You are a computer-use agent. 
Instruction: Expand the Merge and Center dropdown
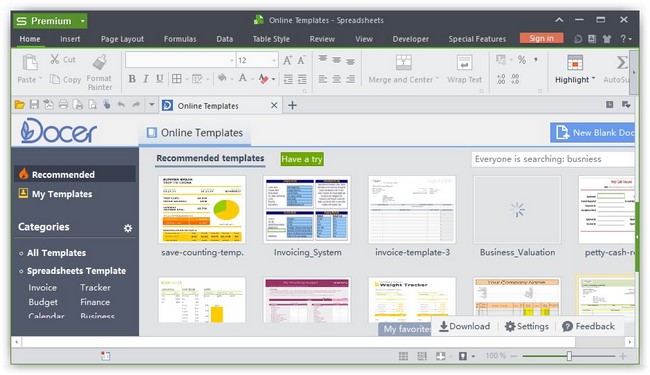click(437, 79)
